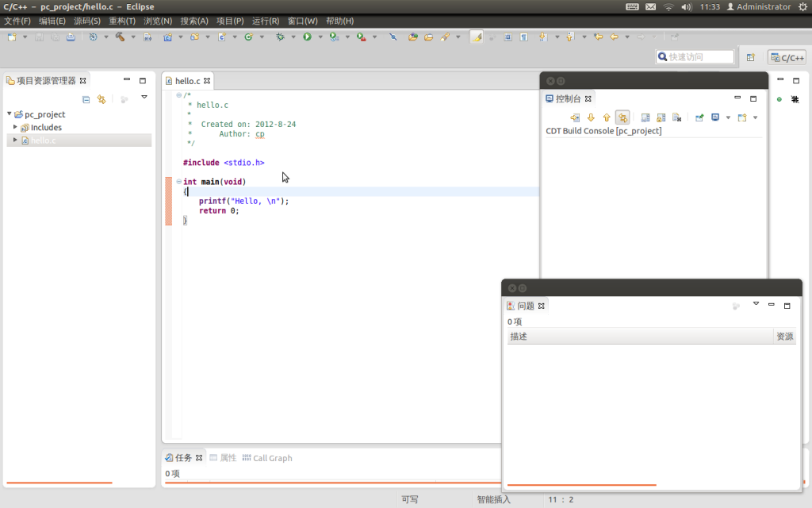Select the Last Edit Location toolbar icon

click(x=598, y=37)
